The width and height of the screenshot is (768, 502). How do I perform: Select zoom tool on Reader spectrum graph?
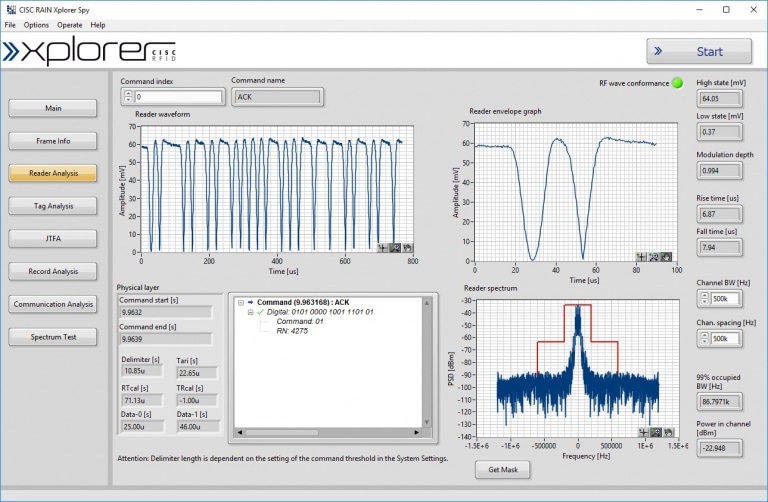point(656,432)
